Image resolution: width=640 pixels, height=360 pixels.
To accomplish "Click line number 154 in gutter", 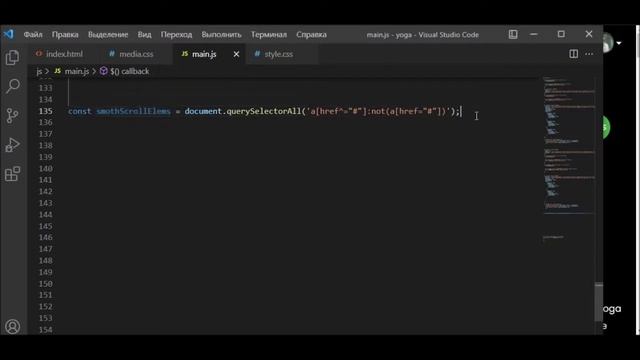I will [x=46, y=329].
